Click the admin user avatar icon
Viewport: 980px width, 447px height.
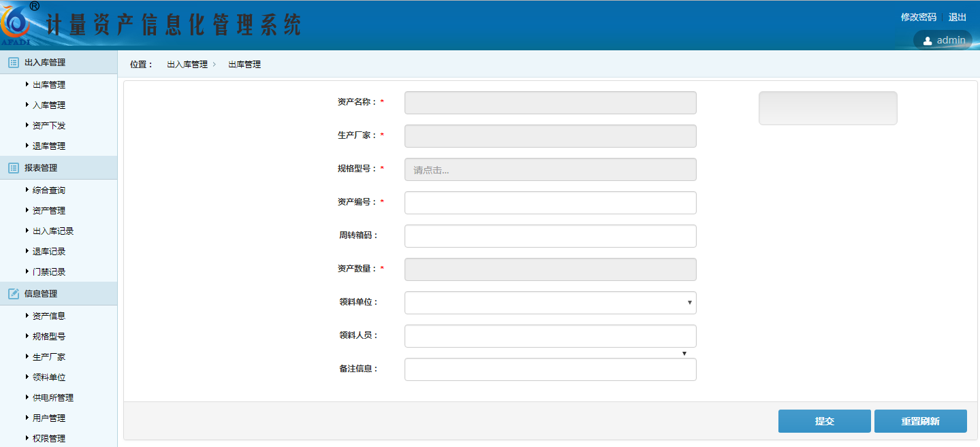click(x=927, y=41)
